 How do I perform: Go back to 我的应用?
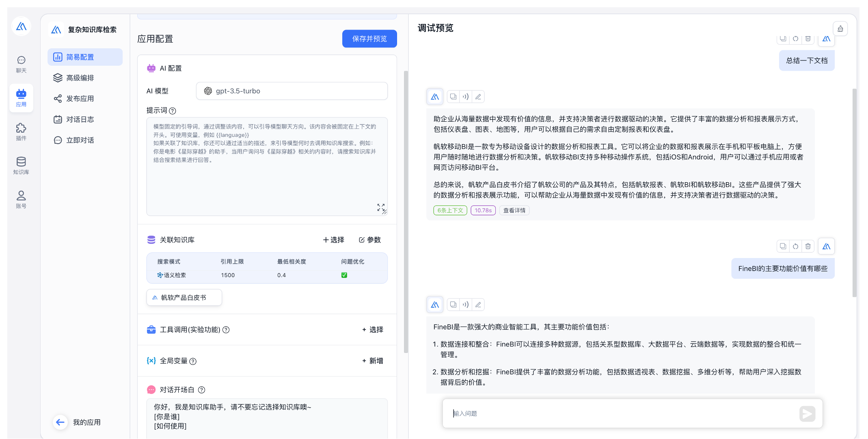(77, 422)
